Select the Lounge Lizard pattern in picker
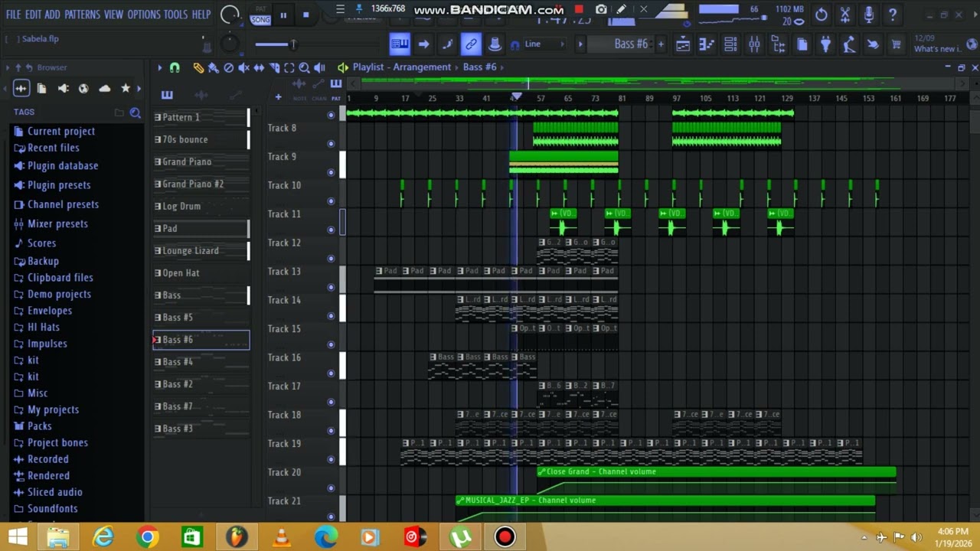The height and width of the screenshot is (551, 980). (x=201, y=251)
